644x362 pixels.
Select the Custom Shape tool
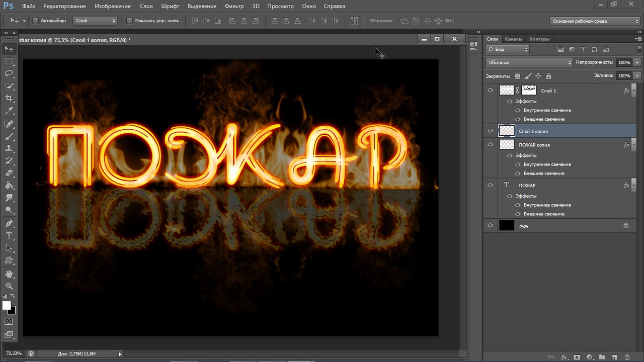coord(9,261)
